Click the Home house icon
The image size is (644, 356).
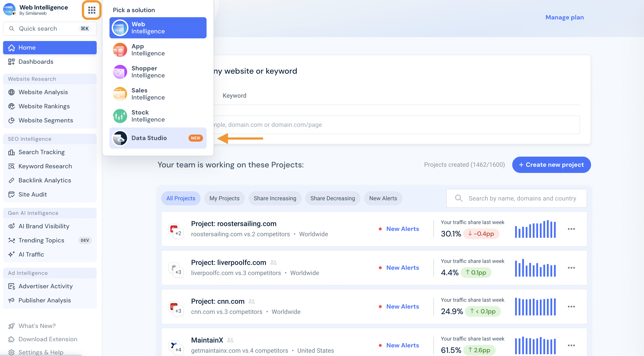point(11,48)
